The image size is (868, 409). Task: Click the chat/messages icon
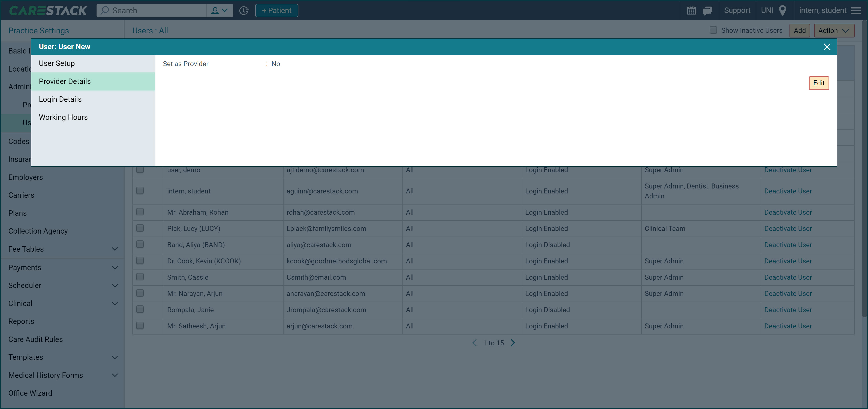click(707, 10)
